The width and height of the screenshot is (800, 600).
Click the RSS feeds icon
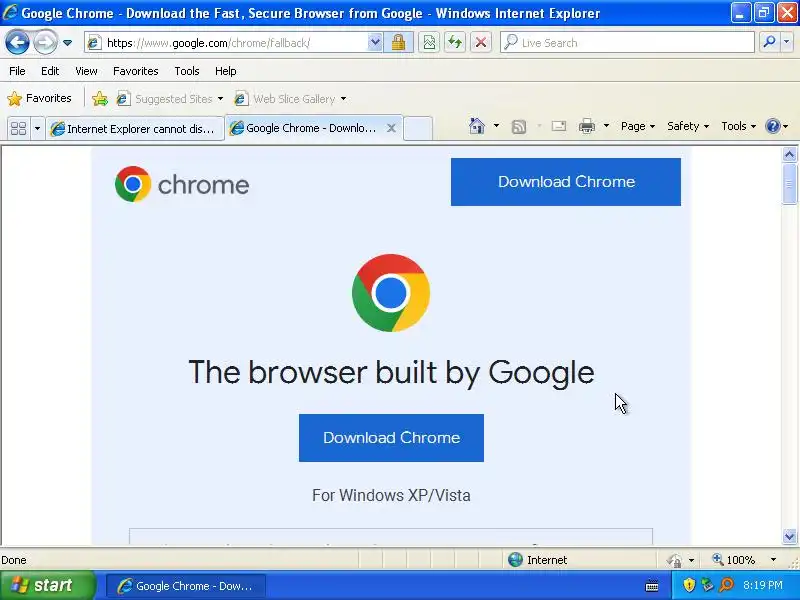[519, 126]
